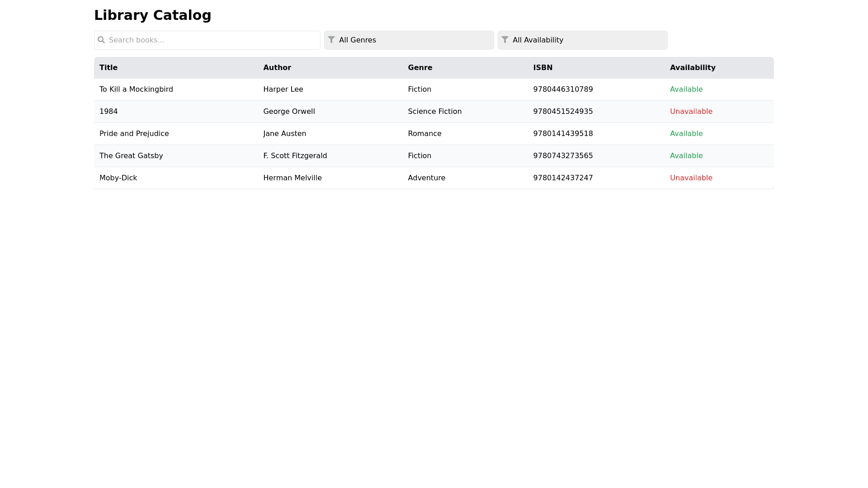Click George Orwell author name
Screen dimensions: 868x488
(x=289, y=112)
